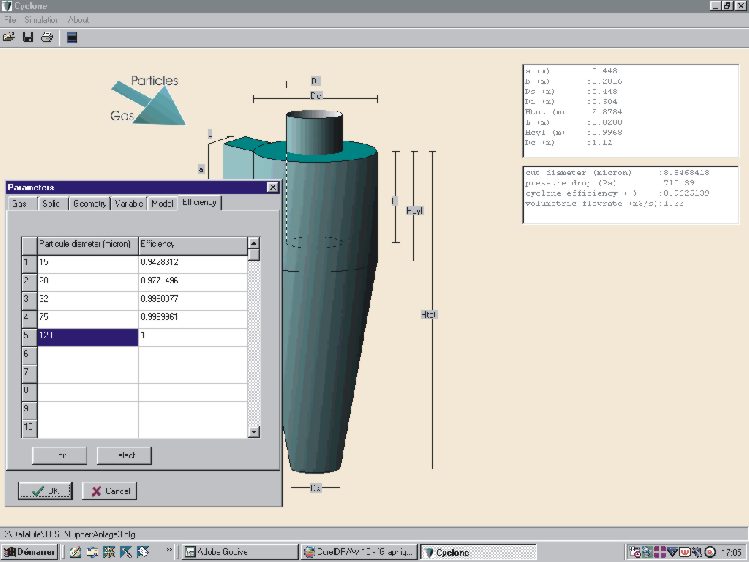Click the Cyclone icon in title bar
Viewport: 749px width, 562px height.
pos(8,6)
